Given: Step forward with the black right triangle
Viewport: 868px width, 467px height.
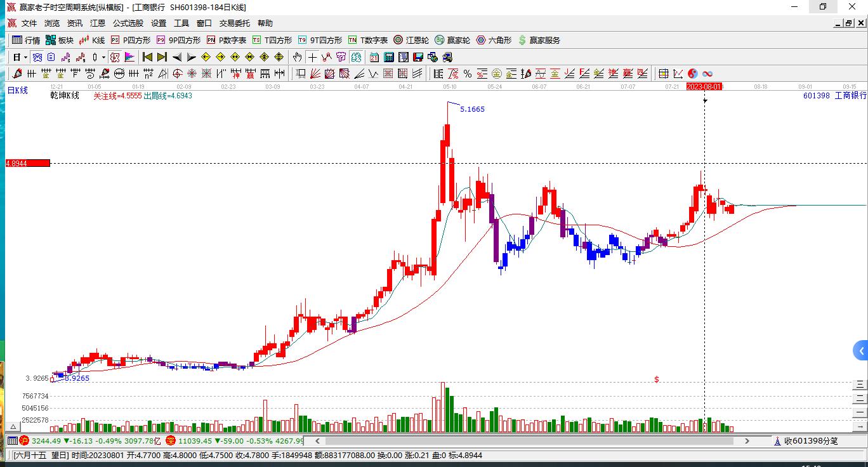Looking at the screenshot, I should (192, 57).
